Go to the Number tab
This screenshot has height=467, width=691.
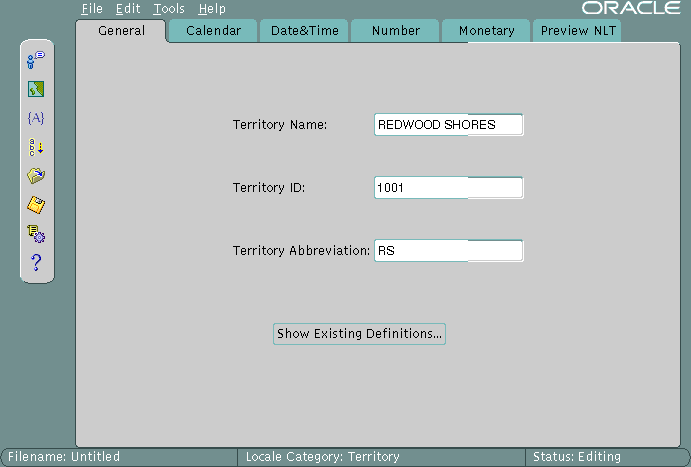click(395, 31)
